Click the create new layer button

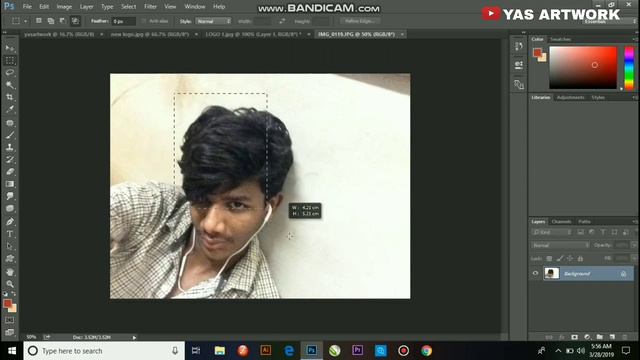click(x=612, y=337)
